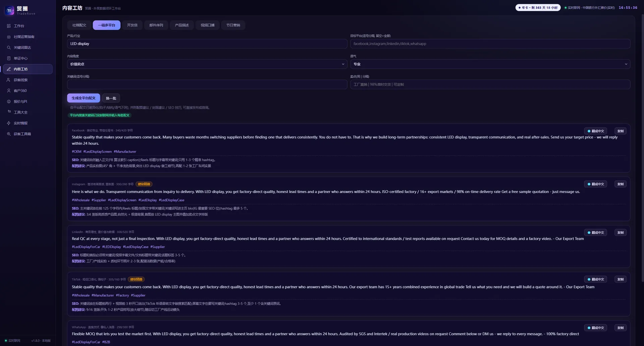Toggle 翻成中文 on the TikTok post
This screenshot has width=644, height=346.
point(595,279)
